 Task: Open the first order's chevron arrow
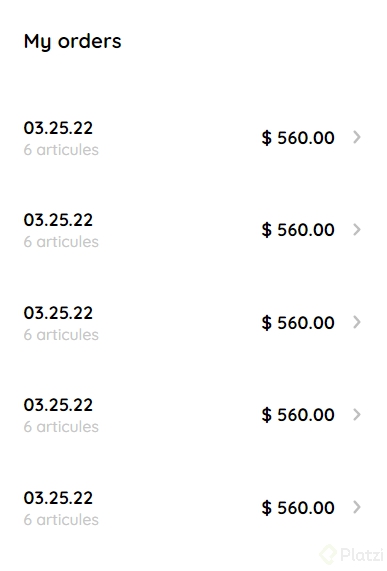357,137
